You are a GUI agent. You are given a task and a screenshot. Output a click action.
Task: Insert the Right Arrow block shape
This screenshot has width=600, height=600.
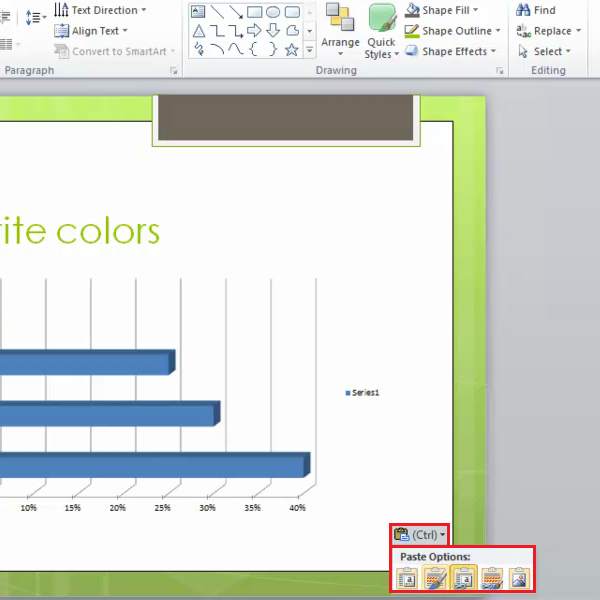pos(254,31)
